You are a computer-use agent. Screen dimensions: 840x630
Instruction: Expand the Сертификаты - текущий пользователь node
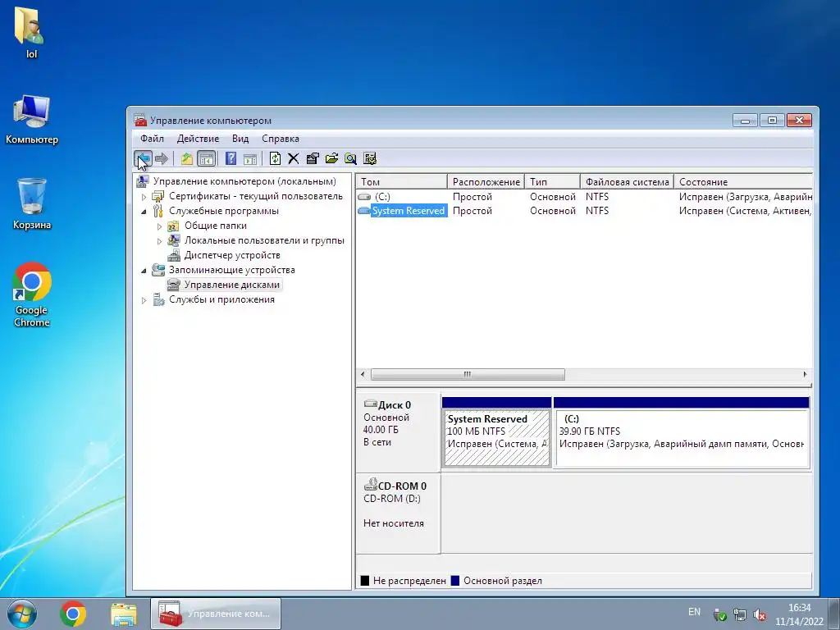point(144,197)
